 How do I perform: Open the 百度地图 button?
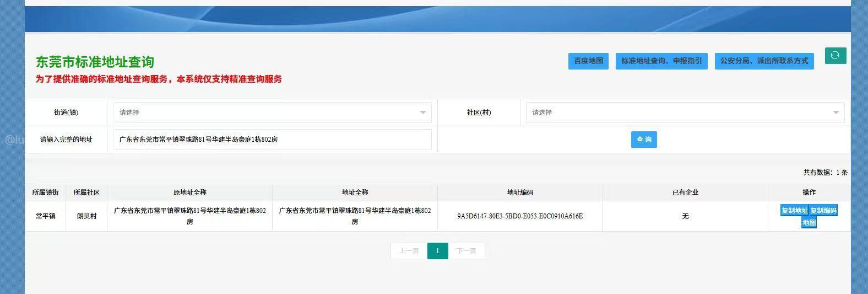(588, 61)
